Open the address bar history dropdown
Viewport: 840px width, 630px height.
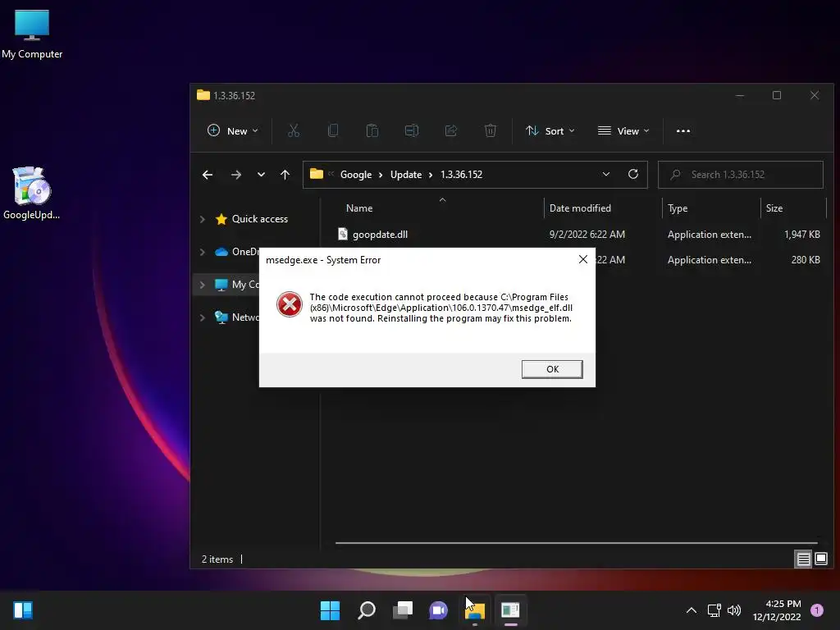tap(606, 175)
